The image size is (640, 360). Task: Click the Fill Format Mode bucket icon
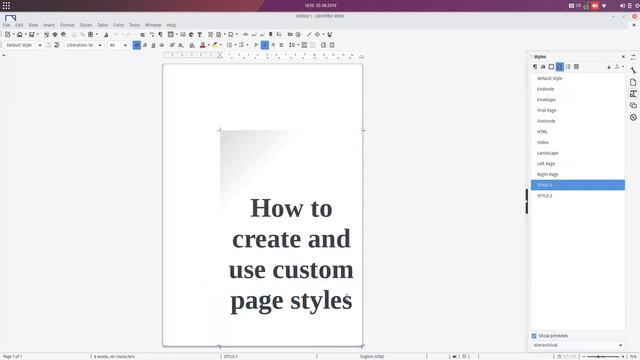(609, 67)
